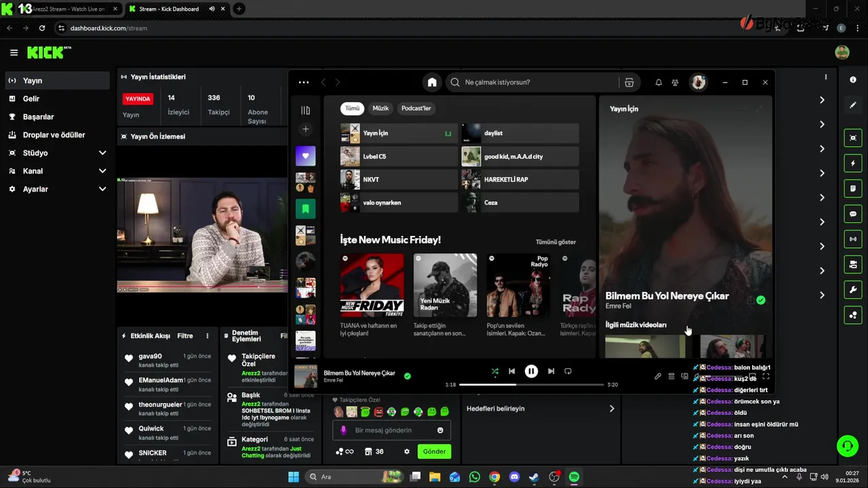Open Kick hamburger menu
The height and width of the screenshot is (488, 868).
14,52
